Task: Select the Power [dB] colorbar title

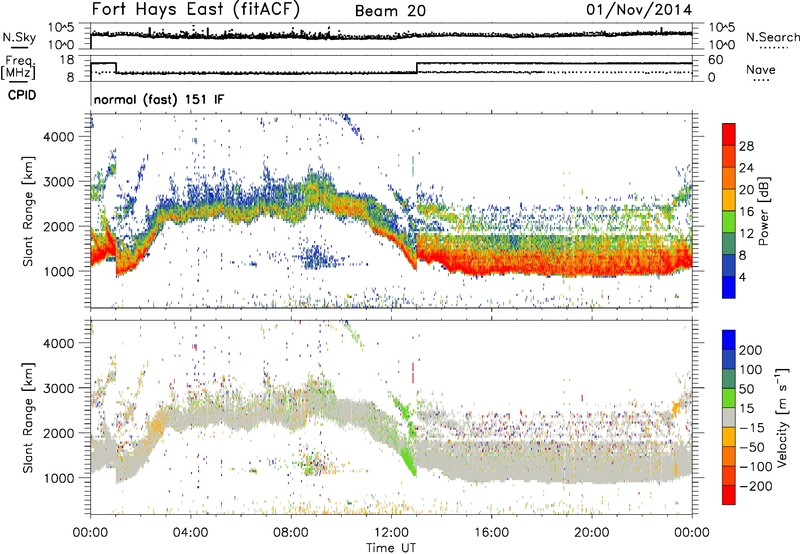Action: [763, 211]
